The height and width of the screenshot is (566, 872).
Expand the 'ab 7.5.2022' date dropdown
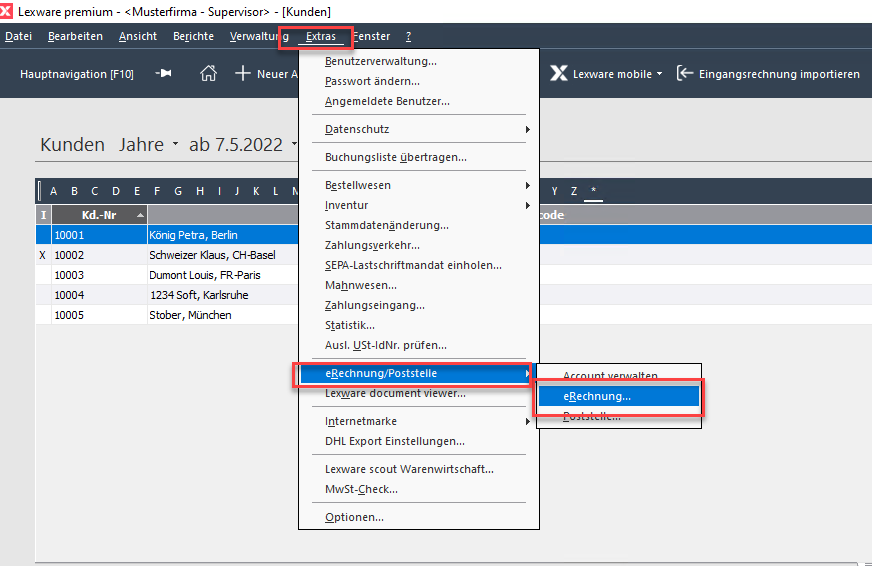pyautogui.click(x=294, y=144)
